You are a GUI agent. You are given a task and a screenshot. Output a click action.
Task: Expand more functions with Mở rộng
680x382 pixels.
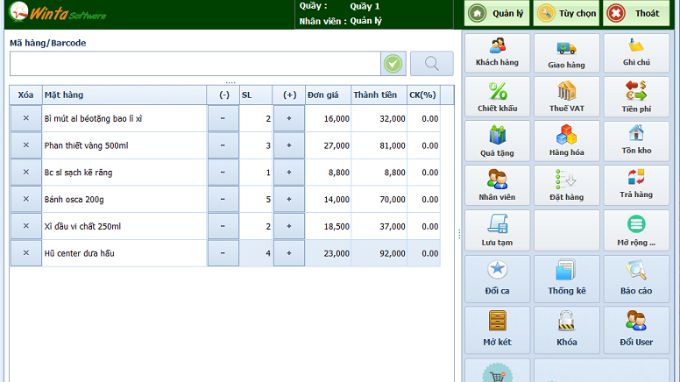pyautogui.click(x=636, y=230)
